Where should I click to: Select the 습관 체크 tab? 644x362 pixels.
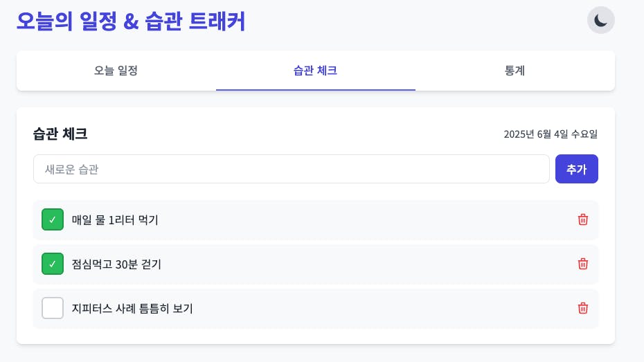[x=316, y=71]
